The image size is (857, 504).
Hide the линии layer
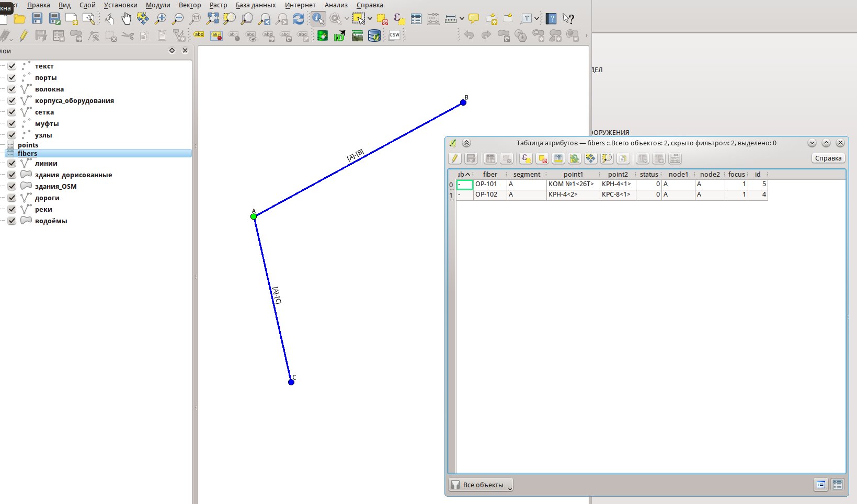pyautogui.click(x=12, y=164)
